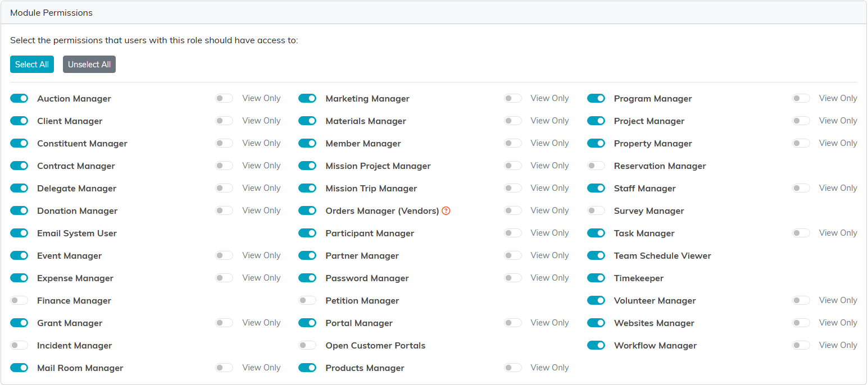Turn off the Grant Manager switch
The height and width of the screenshot is (385, 868).
click(19, 323)
